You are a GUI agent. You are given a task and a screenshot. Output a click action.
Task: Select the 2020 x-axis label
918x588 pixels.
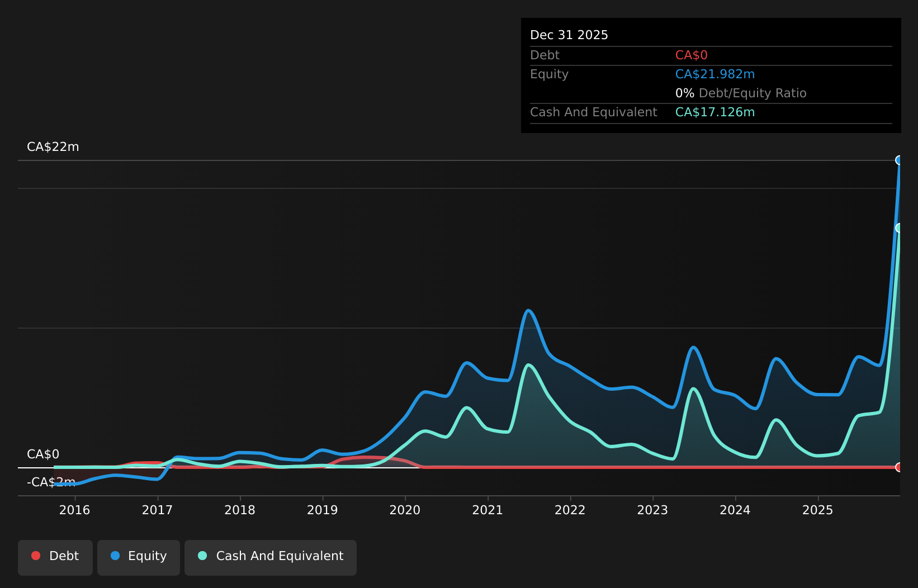(405, 510)
